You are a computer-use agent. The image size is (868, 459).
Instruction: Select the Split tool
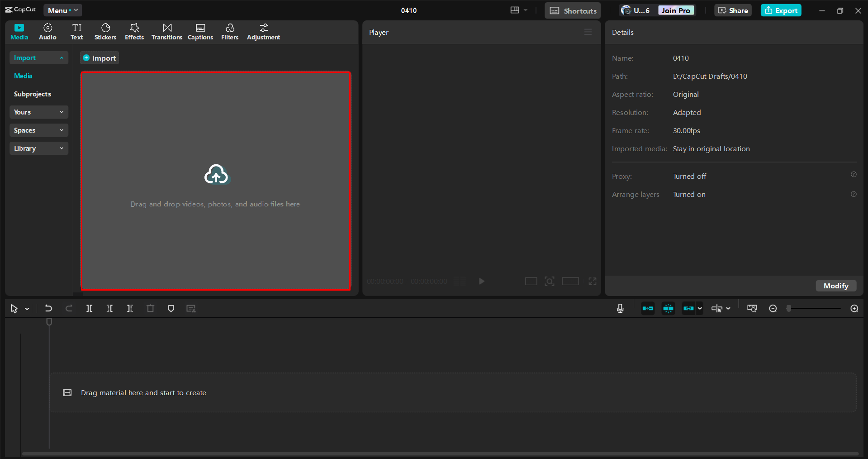pos(89,308)
